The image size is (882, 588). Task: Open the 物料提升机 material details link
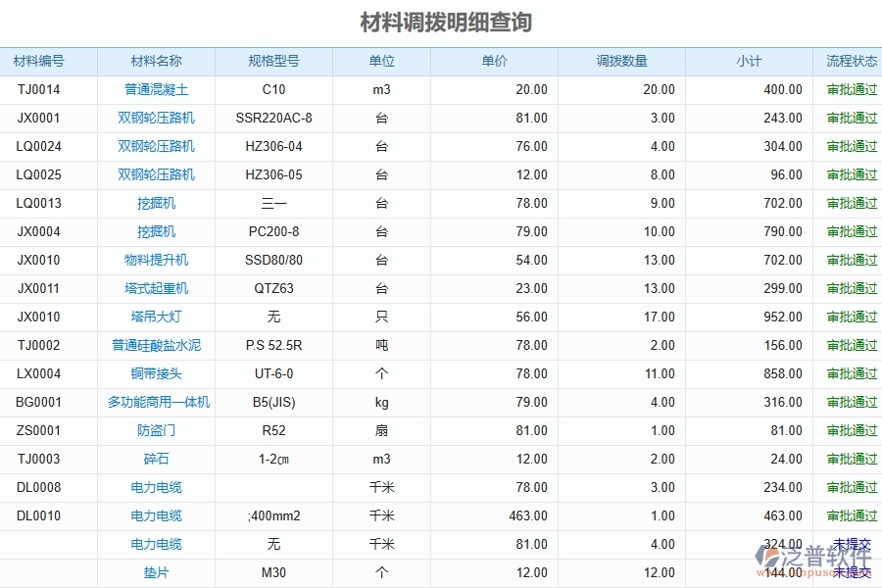click(155, 260)
